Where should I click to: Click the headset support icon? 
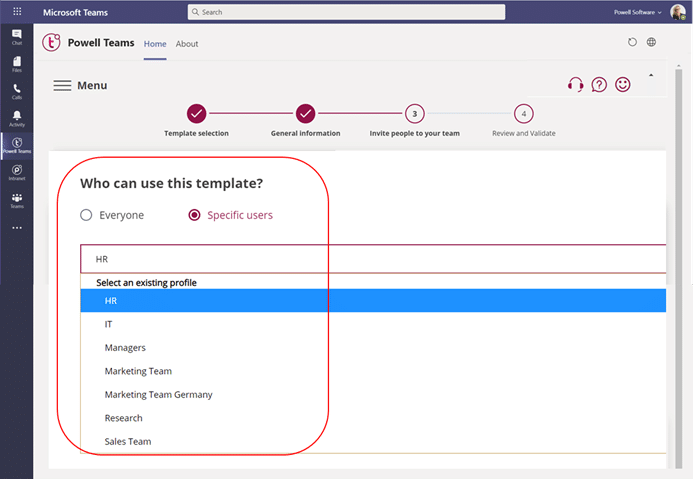click(575, 85)
